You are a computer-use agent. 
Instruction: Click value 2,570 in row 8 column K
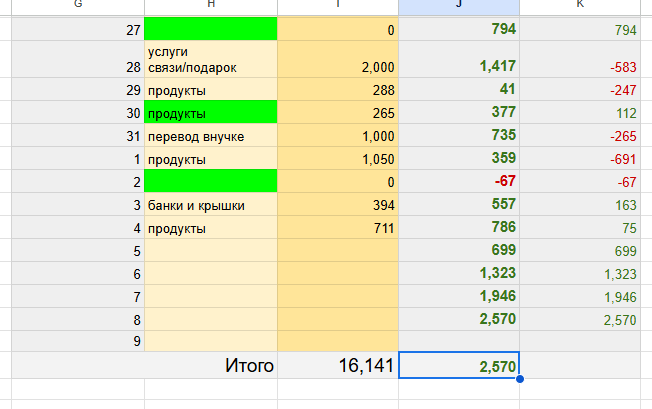[x=580, y=319]
